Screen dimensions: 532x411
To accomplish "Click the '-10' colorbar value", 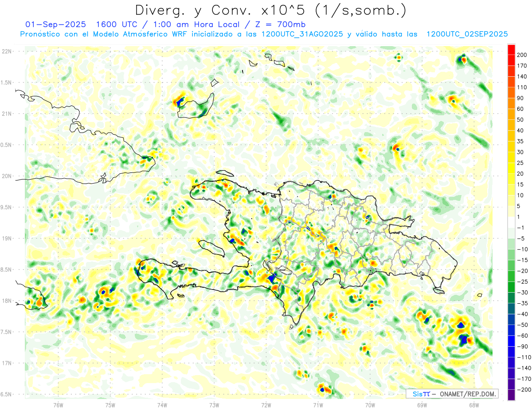I will [523, 250].
